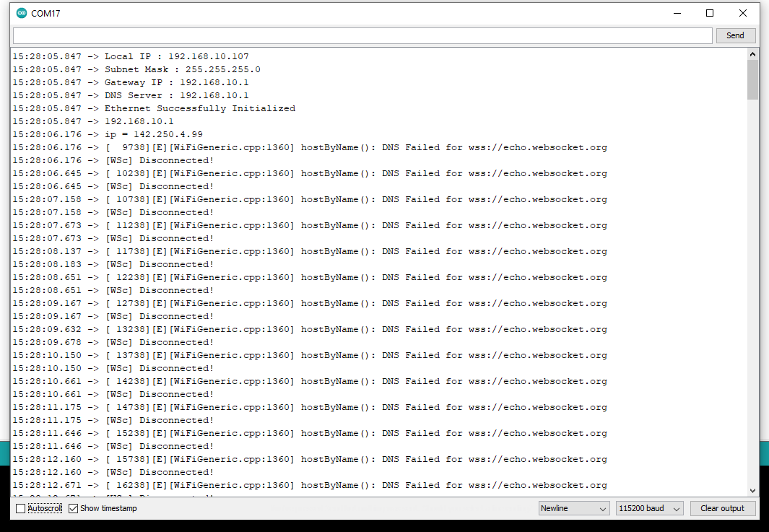Select the COM17 title bar label
Viewport: 769px width, 532px height.
45,12
